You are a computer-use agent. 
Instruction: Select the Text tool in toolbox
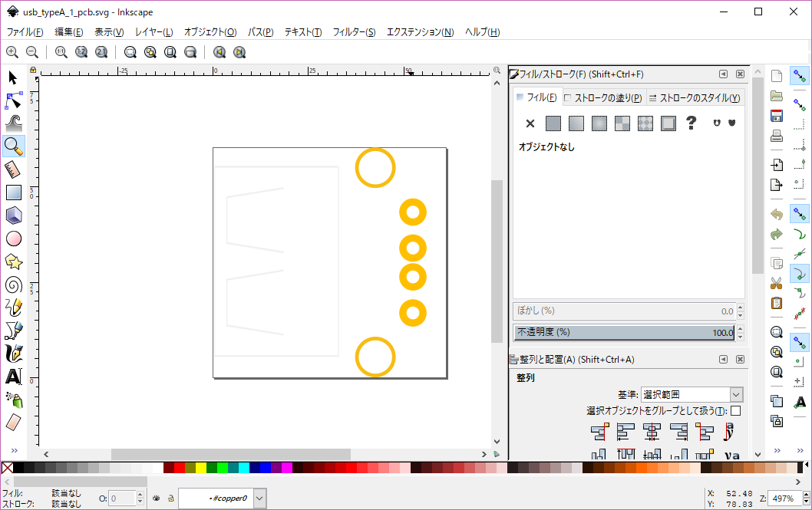tap(13, 377)
